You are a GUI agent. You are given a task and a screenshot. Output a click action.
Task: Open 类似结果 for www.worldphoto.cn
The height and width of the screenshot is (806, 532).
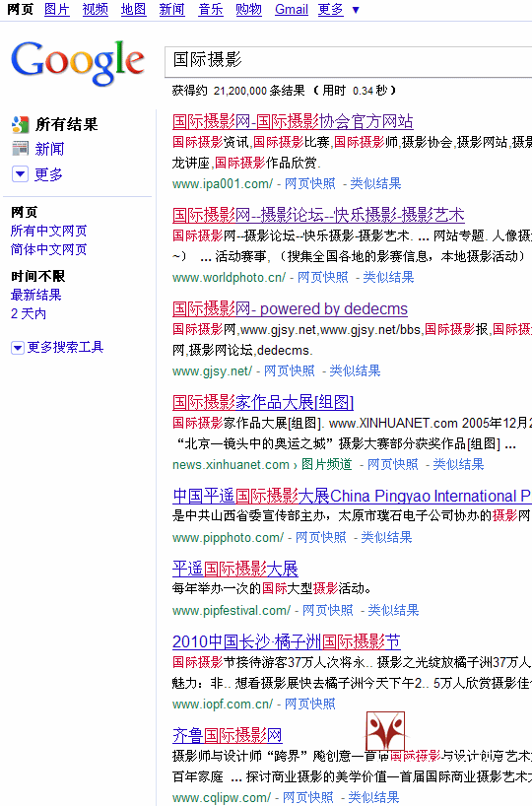388,277
